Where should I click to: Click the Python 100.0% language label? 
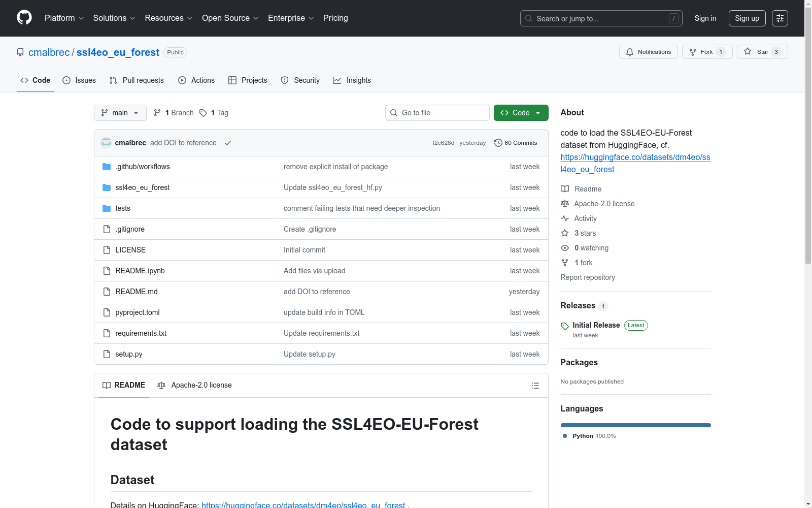pos(594,436)
